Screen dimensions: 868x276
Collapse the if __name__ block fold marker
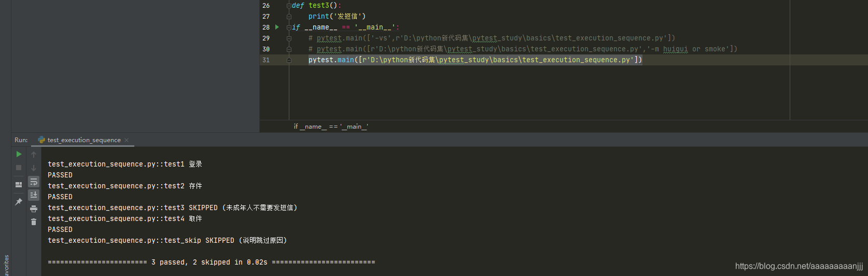coord(289,27)
